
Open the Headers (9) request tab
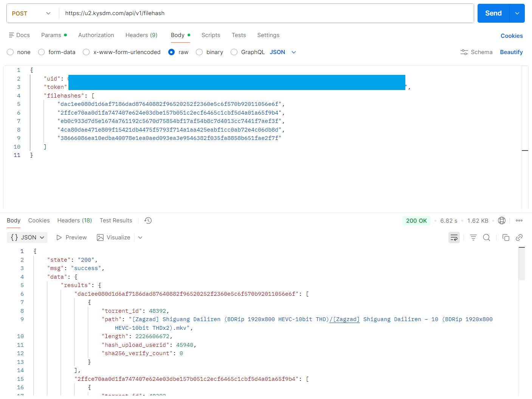pyautogui.click(x=141, y=35)
